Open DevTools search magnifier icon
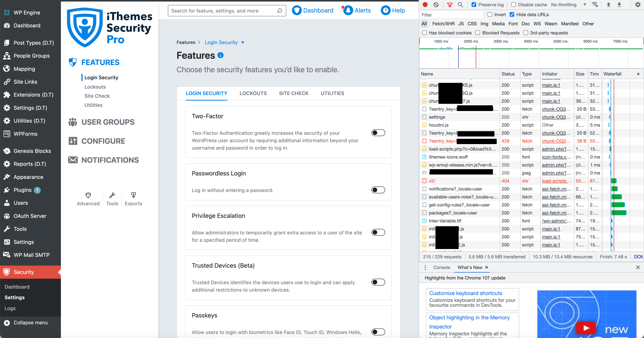644x338 pixels. (460, 5)
